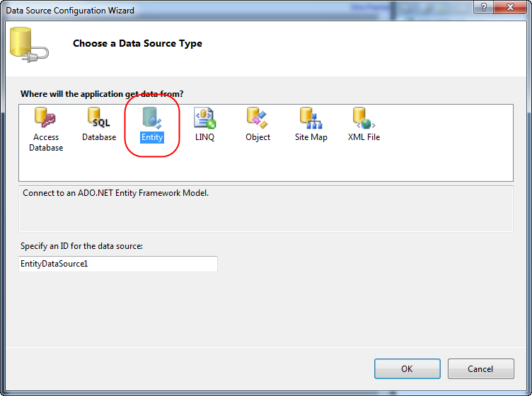Select the XML File icon
The height and width of the screenshot is (396, 532).
click(x=364, y=117)
